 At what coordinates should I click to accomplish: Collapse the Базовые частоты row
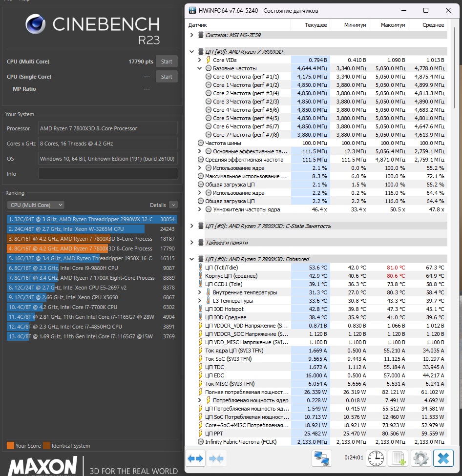click(x=200, y=68)
